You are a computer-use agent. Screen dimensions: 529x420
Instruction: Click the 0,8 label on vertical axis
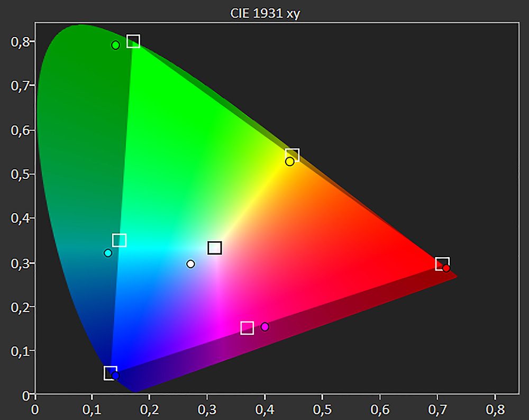21,41
